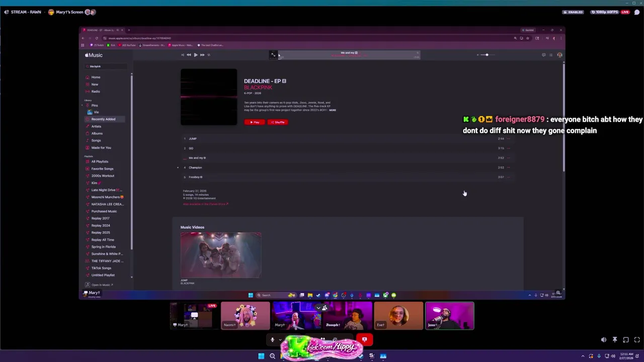Select Joseph's video tile
The height and width of the screenshot is (362, 644).
pyautogui.click(x=347, y=316)
